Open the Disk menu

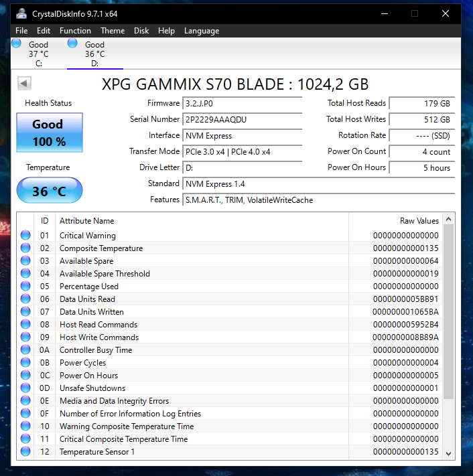[x=141, y=31]
